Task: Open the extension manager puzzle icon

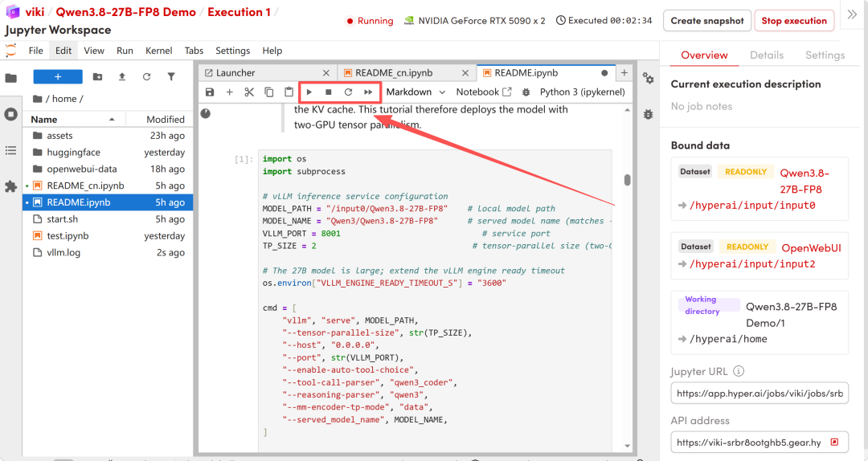Action: (x=11, y=186)
